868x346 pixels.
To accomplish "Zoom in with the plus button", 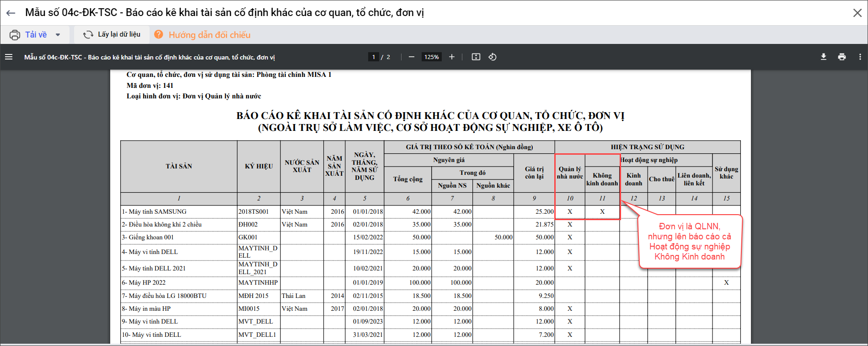I will (452, 57).
